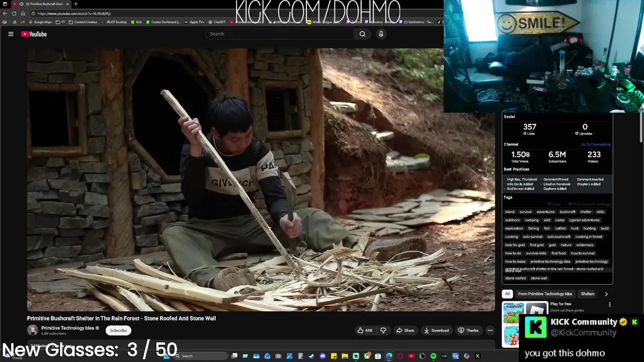Like the video with thumbs up
This screenshot has height=362, width=644.
click(x=365, y=330)
